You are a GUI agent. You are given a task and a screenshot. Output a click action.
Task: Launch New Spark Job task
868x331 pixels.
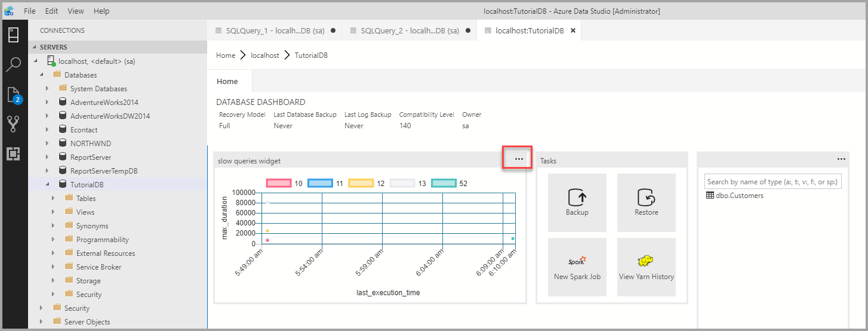click(x=577, y=267)
